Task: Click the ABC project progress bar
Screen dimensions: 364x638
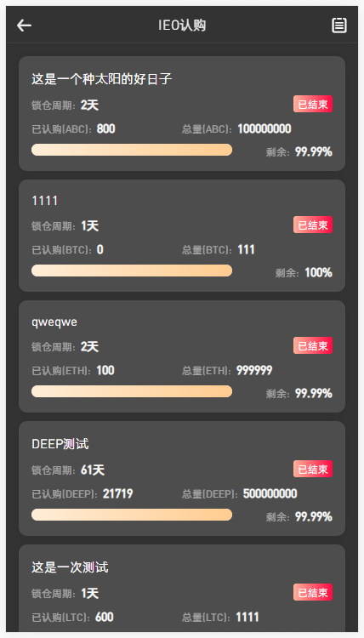Action: coord(132,150)
